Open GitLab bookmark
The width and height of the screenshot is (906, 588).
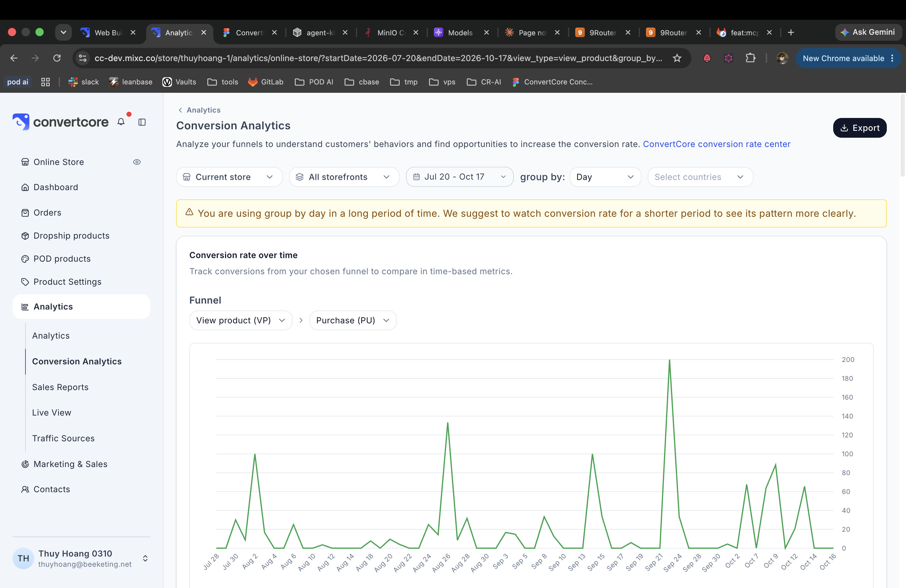pyautogui.click(x=266, y=82)
